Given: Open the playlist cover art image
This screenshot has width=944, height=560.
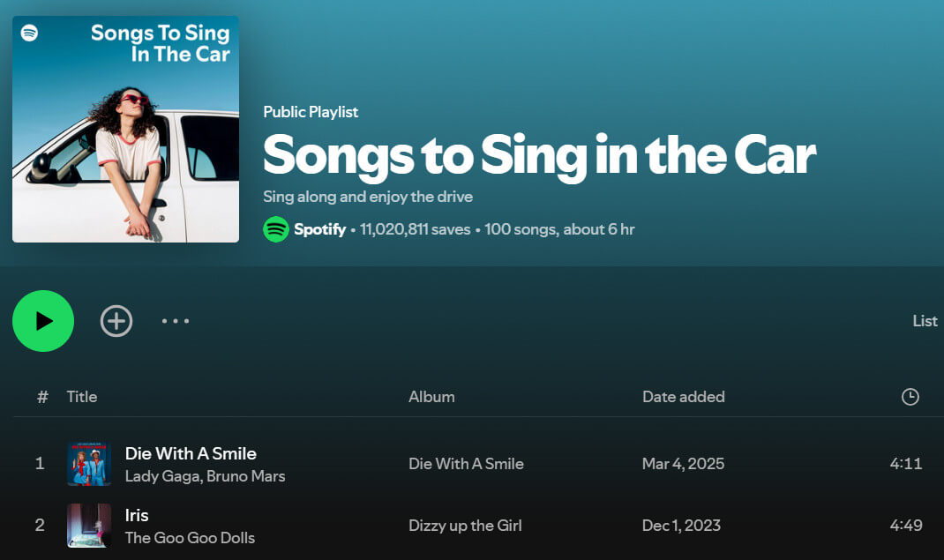Looking at the screenshot, I should 125,129.
